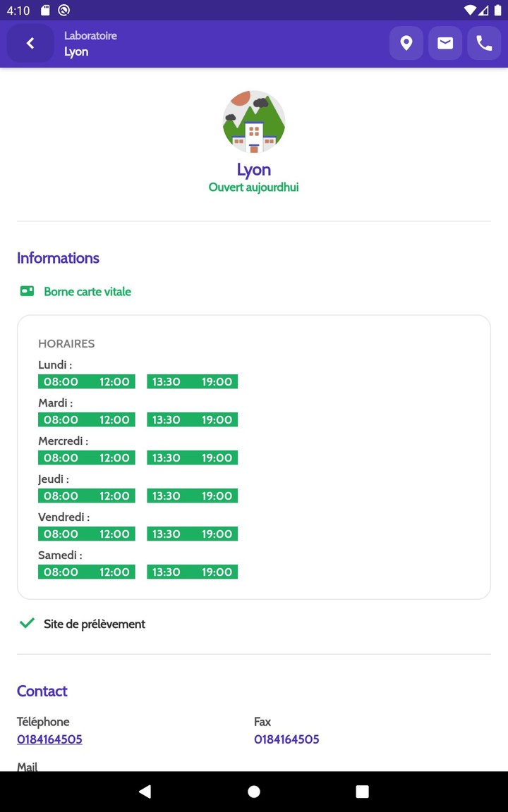Tap the envelope mail icon
Image resolution: width=508 pixels, height=812 pixels.
click(x=445, y=44)
